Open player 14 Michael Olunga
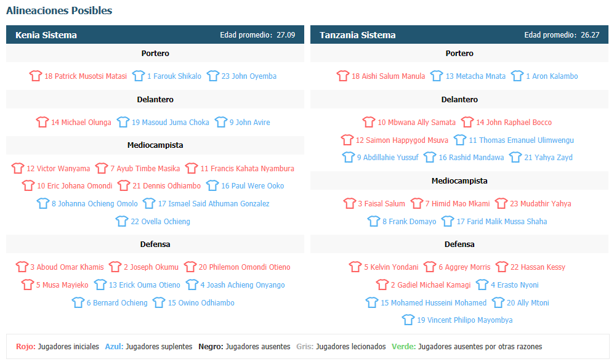 pyautogui.click(x=81, y=122)
